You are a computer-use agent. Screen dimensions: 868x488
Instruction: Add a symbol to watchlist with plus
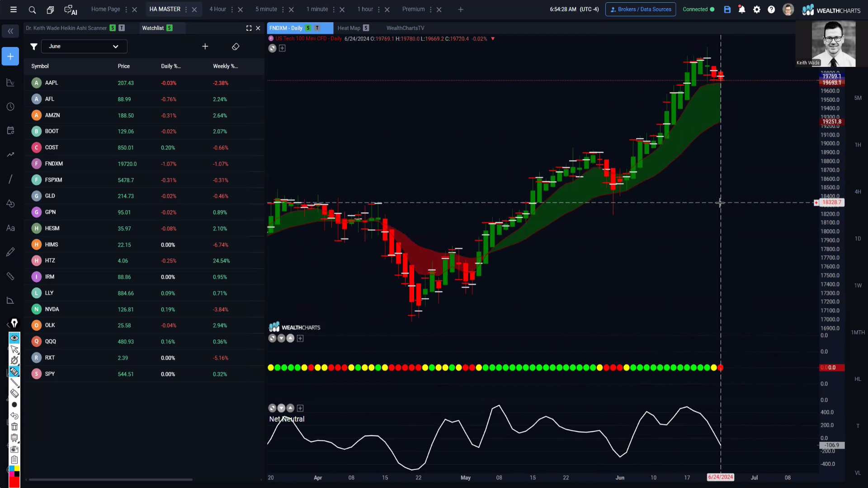tap(205, 47)
